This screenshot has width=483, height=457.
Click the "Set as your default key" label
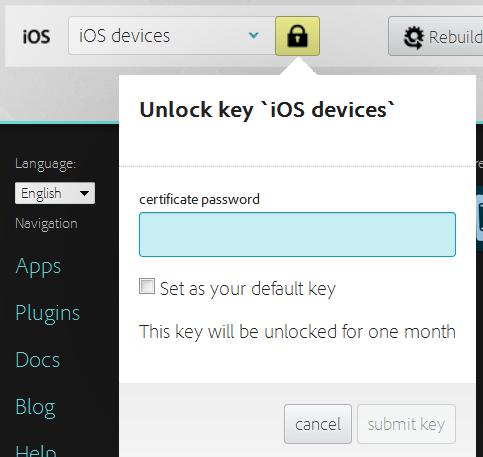[x=248, y=289]
